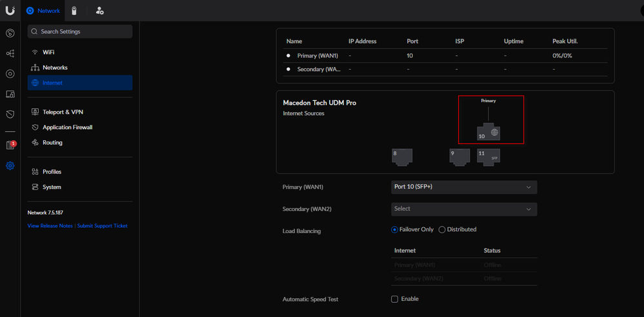Open the System Log icon with red badge
644x317 pixels.
click(x=10, y=145)
